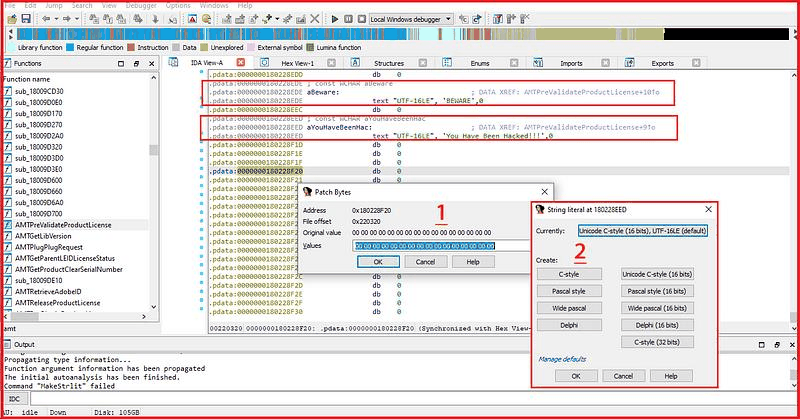Click Cancel in the String literal dialog

click(623, 376)
